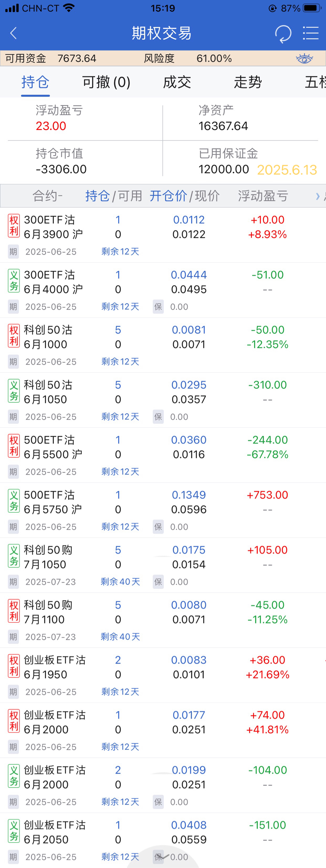Tap the 权利 badge on 300ETF沽 6月3900
The width and height of the screenshot is (326, 868).
[x=14, y=225]
